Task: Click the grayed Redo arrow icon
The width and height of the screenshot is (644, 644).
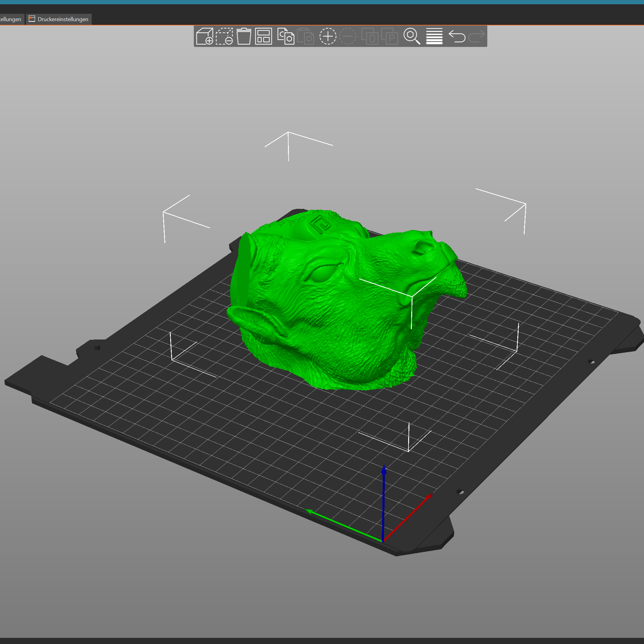Action: click(x=476, y=36)
